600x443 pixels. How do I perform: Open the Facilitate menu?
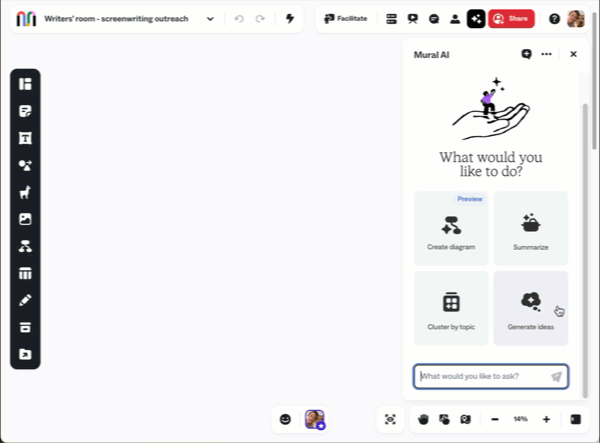pos(346,18)
